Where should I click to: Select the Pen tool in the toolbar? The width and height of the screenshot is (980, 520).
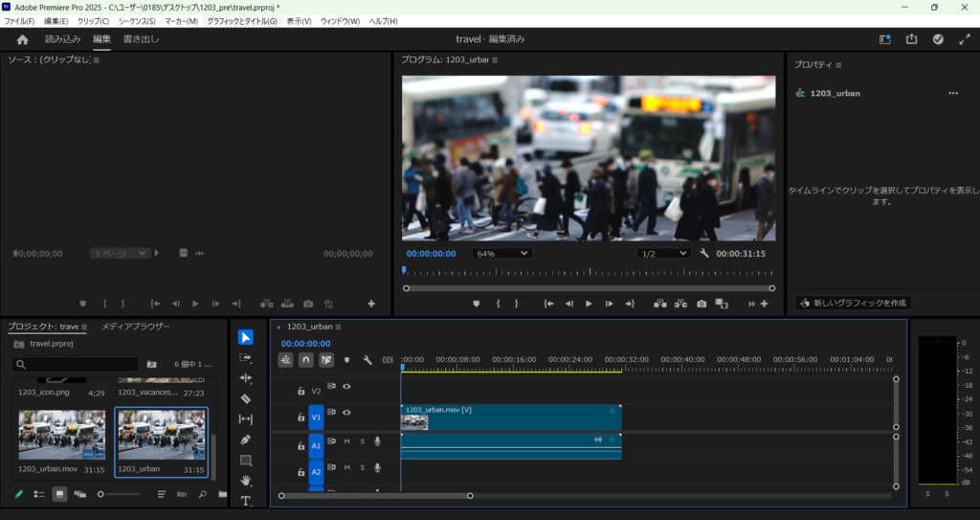[x=245, y=440]
